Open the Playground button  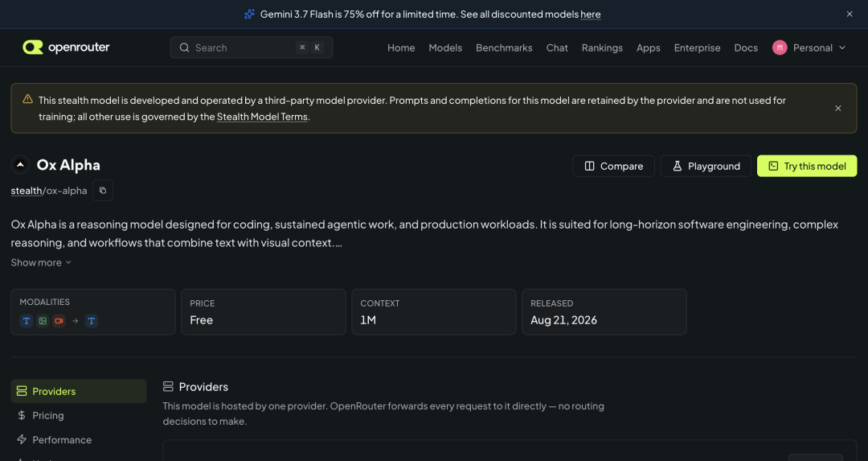706,167
